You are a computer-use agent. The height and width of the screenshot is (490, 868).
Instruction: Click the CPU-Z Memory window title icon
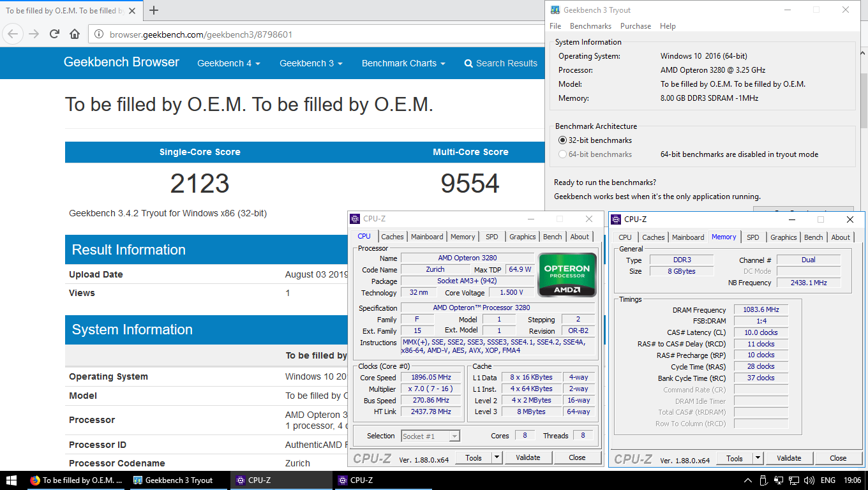point(616,219)
